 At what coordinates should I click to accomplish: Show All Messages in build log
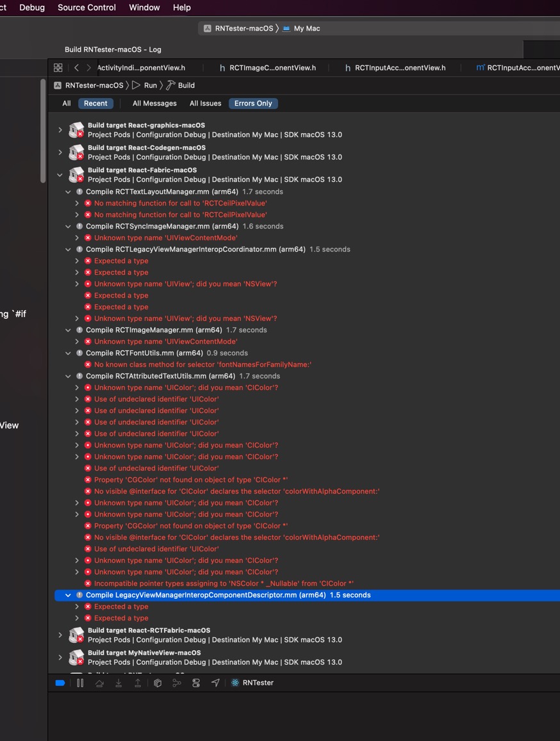pos(154,104)
